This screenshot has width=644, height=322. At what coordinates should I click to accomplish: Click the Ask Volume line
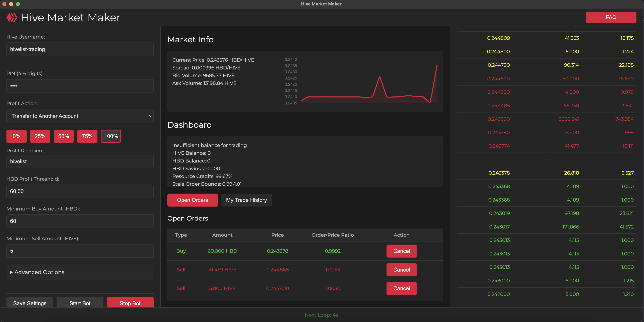pyautogui.click(x=204, y=83)
